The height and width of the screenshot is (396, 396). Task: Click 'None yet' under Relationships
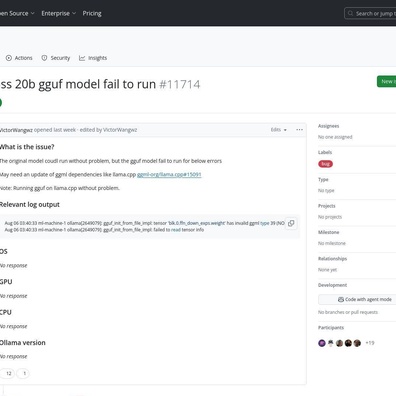click(327, 270)
